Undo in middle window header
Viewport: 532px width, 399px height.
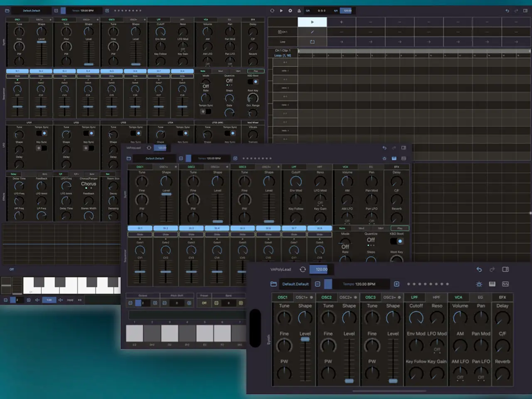pos(384,148)
